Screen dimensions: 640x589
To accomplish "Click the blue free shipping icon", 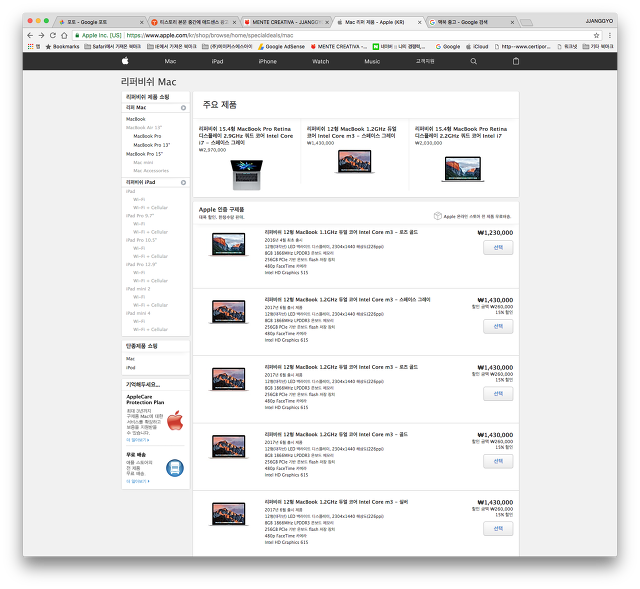I will (x=175, y=468).
